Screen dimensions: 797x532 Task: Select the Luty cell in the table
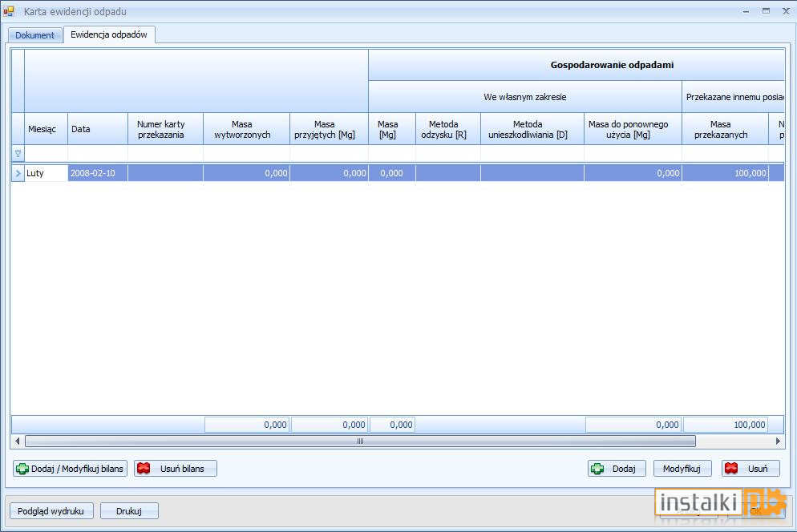(x=47, y=173)
